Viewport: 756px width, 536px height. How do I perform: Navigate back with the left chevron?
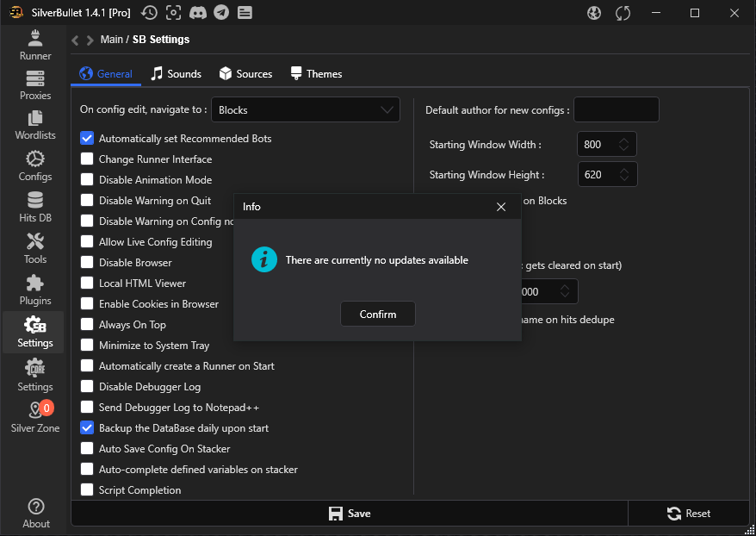[x=75, y=40]
